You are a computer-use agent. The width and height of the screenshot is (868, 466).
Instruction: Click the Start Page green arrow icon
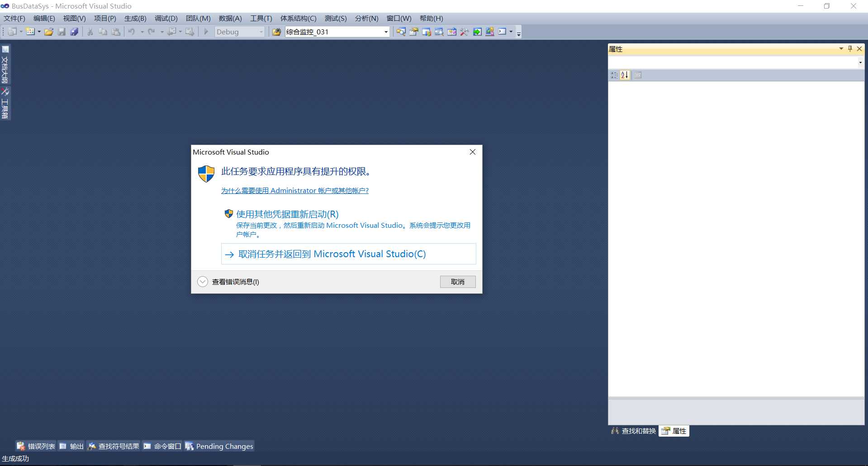(477, 32)
